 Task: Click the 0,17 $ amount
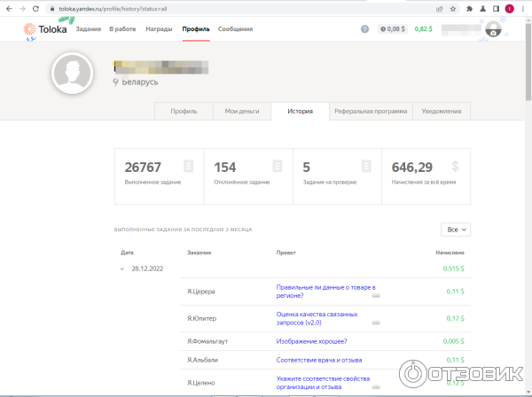coord(455,318)
